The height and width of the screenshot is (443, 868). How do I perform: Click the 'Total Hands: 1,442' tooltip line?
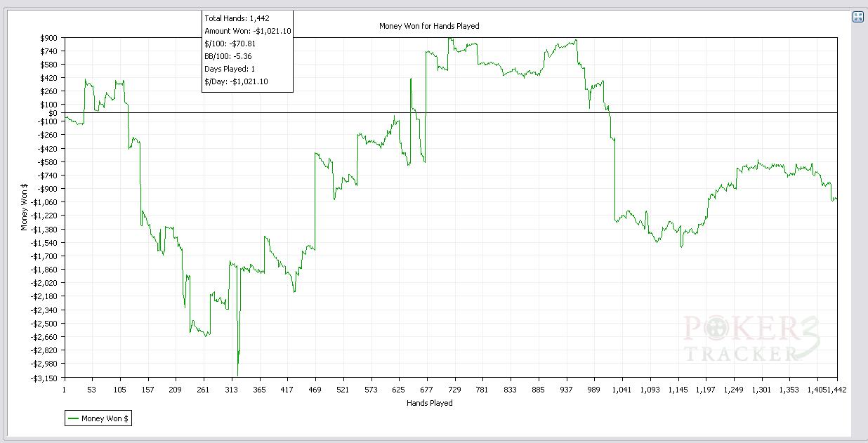pos(237,18)
